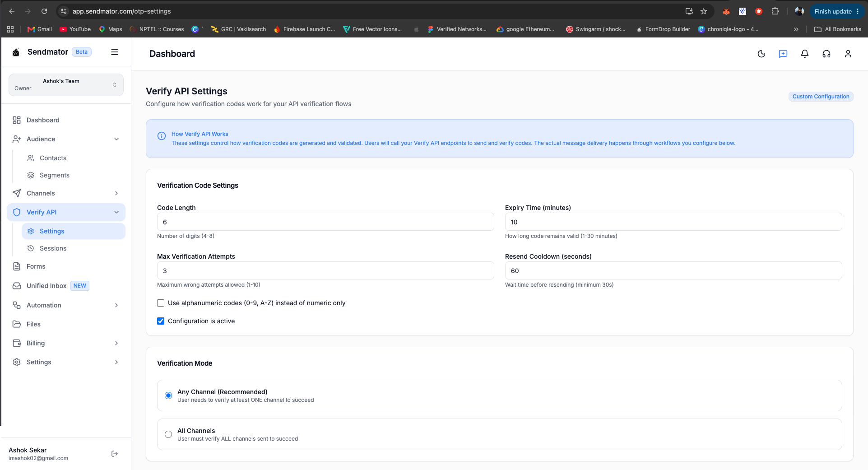This screenshot has height=470, width=868.
Task: Click the Expiry Time input field
Action: [673, 222]
